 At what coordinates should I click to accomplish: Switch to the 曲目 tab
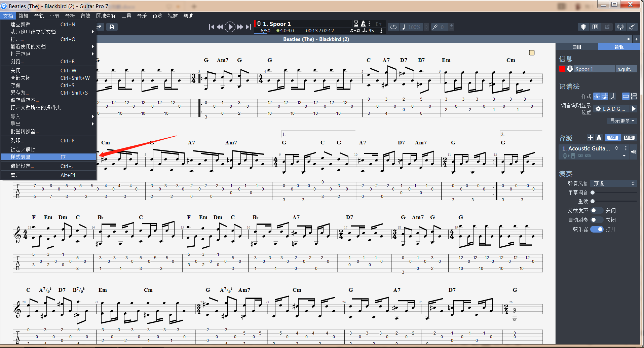pyautogui.click(x=577, y=46)
